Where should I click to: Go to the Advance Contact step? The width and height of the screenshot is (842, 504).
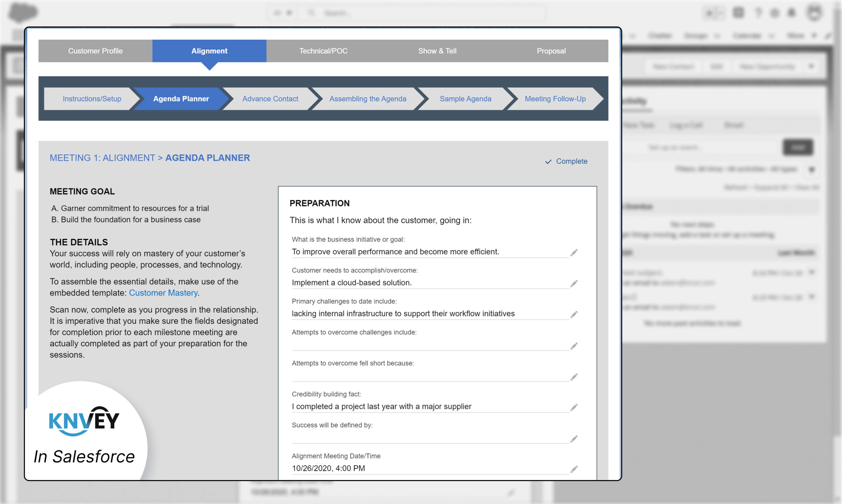pyautogui.click(x=270, y=99)
